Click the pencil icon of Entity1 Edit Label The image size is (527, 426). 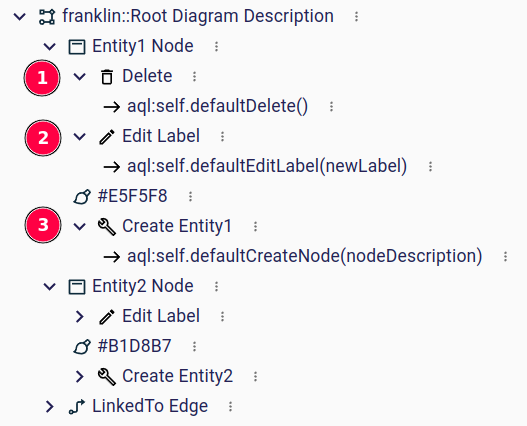click(107, 137)
